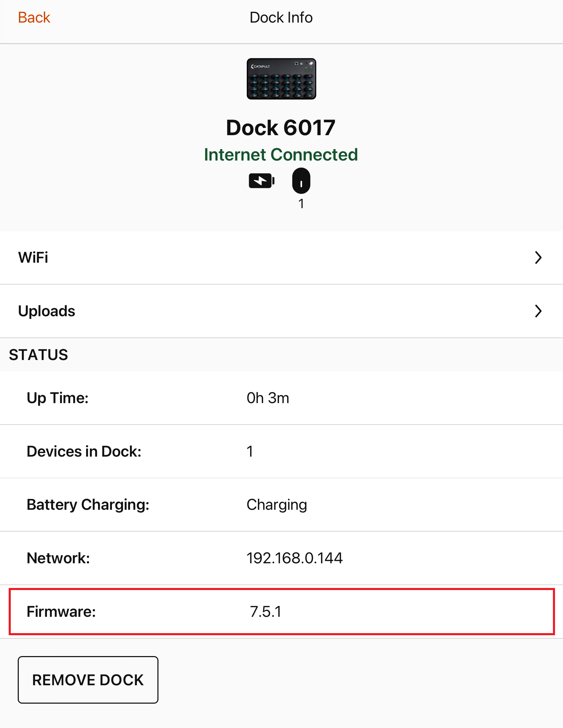Click the battery charging icon

pos(262,181)
